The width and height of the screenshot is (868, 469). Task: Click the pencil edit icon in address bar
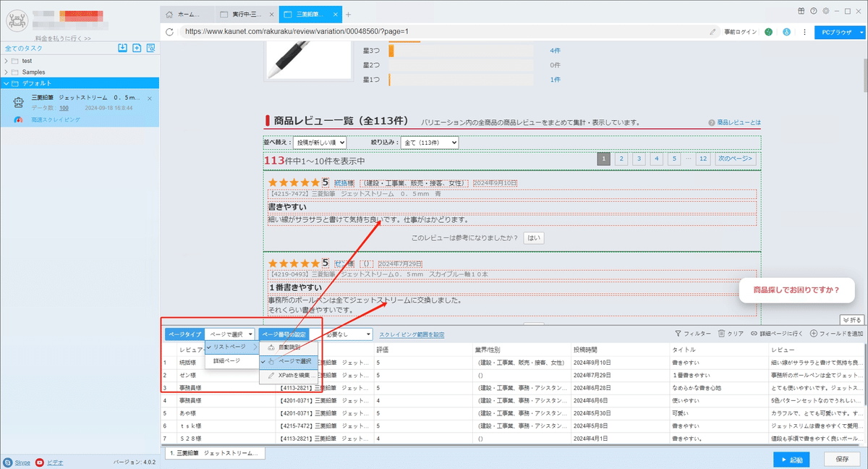coord(713,32)
